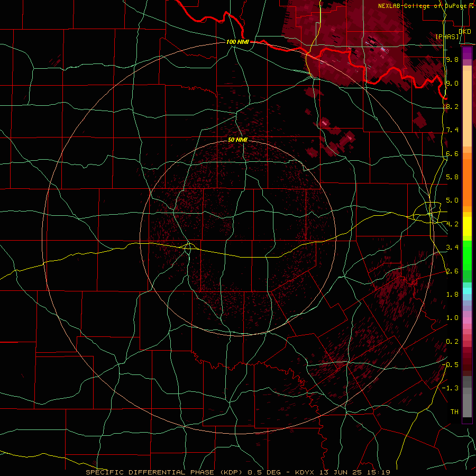Click the 1.0 scale value

coord(452,318)
